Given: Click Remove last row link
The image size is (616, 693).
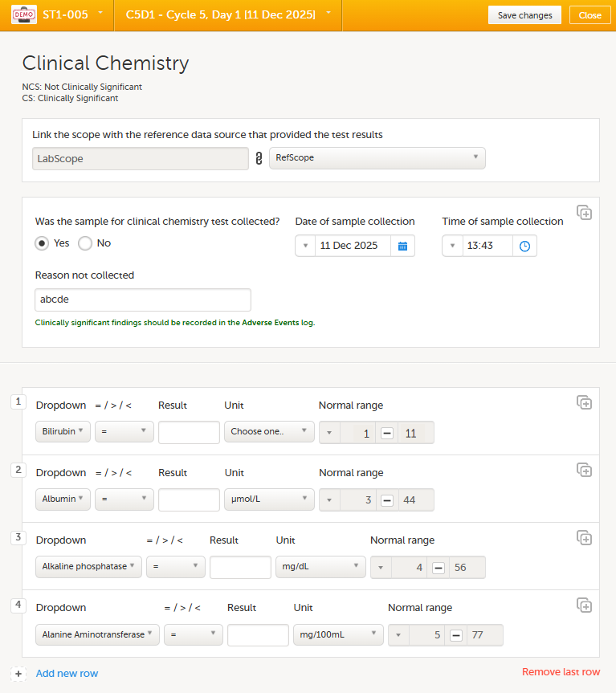Looking at the screenshot, I should 561,672.
